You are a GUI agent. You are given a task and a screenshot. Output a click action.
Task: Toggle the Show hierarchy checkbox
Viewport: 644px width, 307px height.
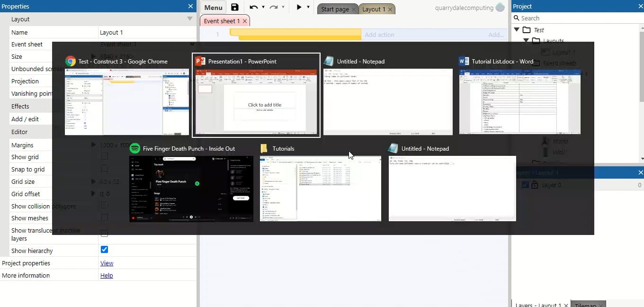104,250
